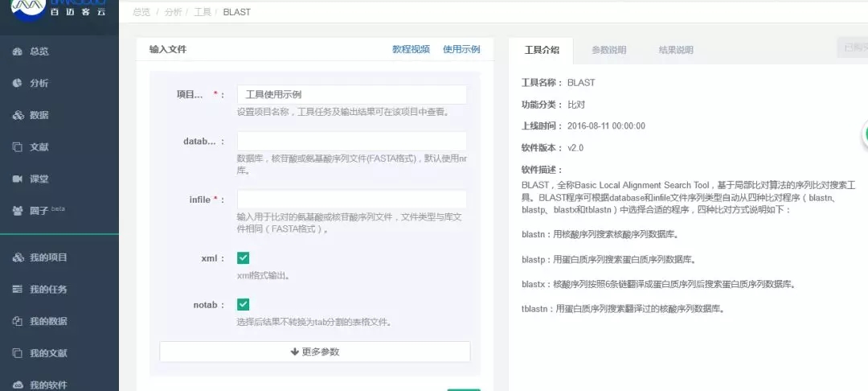Click the 分析 pie chart icon
Image resolution: width=868 pixels, height=391 pixels.
(x=17, y=83)
